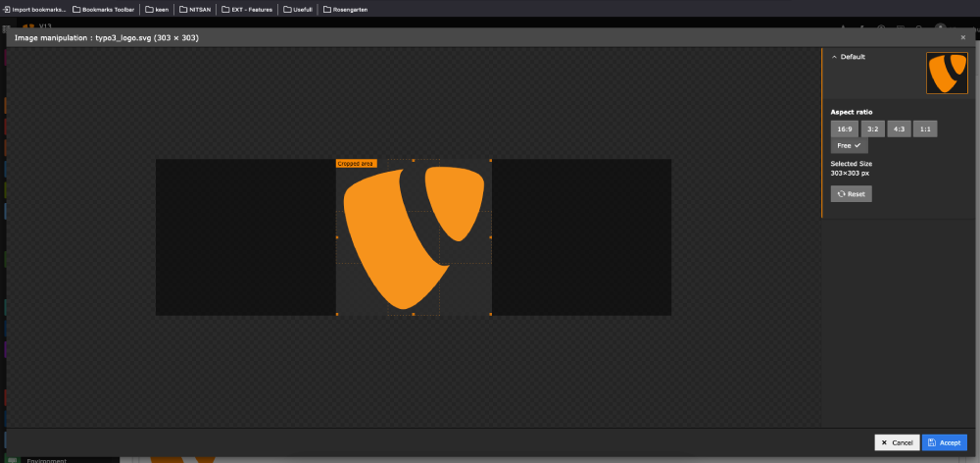Click the 'Cropped area' label

(357, 164)
